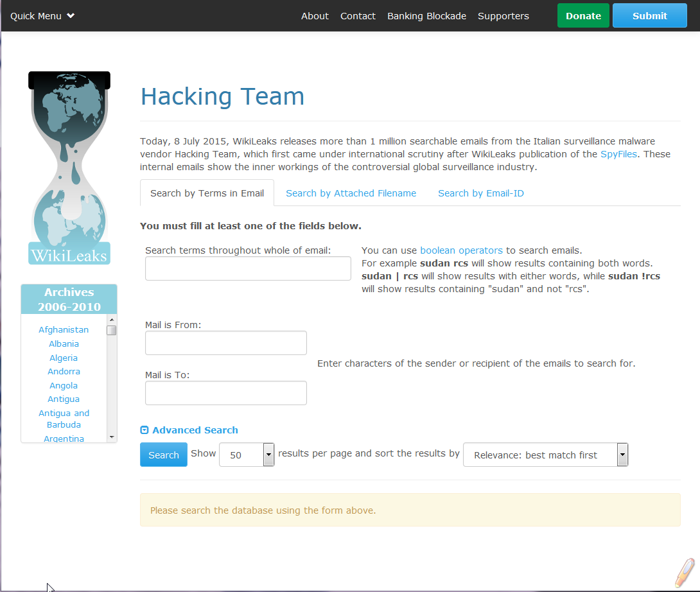Image resolution: width=700 pixels, height=592 pixels.
Task: Click the 'Please search the database' notice
Action: pos(410,510)
